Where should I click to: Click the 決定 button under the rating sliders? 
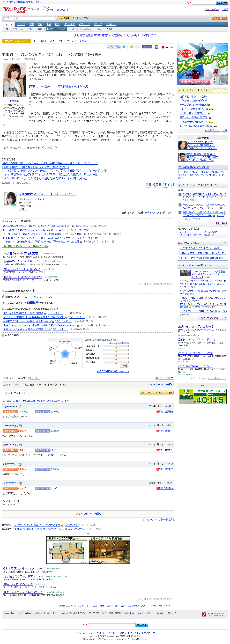[x=124, y=366]
